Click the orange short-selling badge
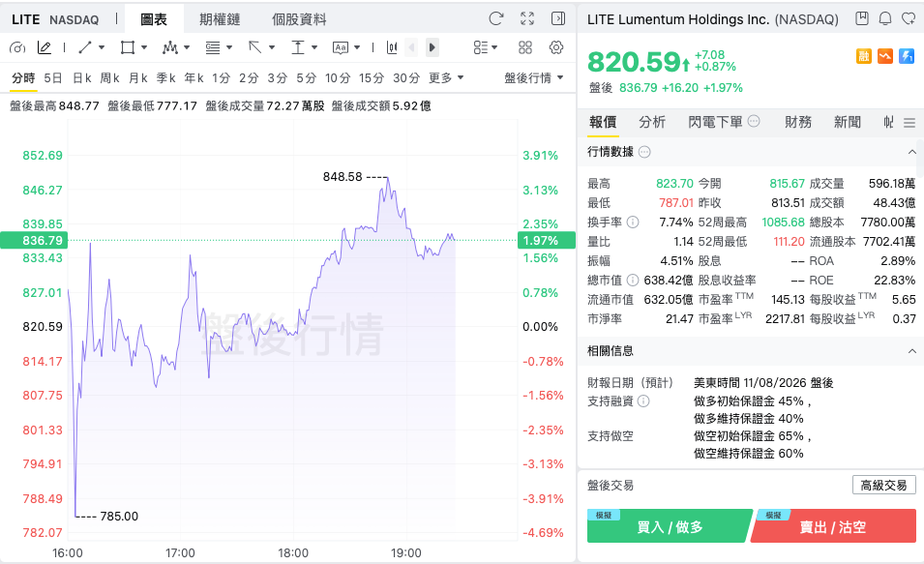The image size is (924, 564). click(x=885, y=56)
